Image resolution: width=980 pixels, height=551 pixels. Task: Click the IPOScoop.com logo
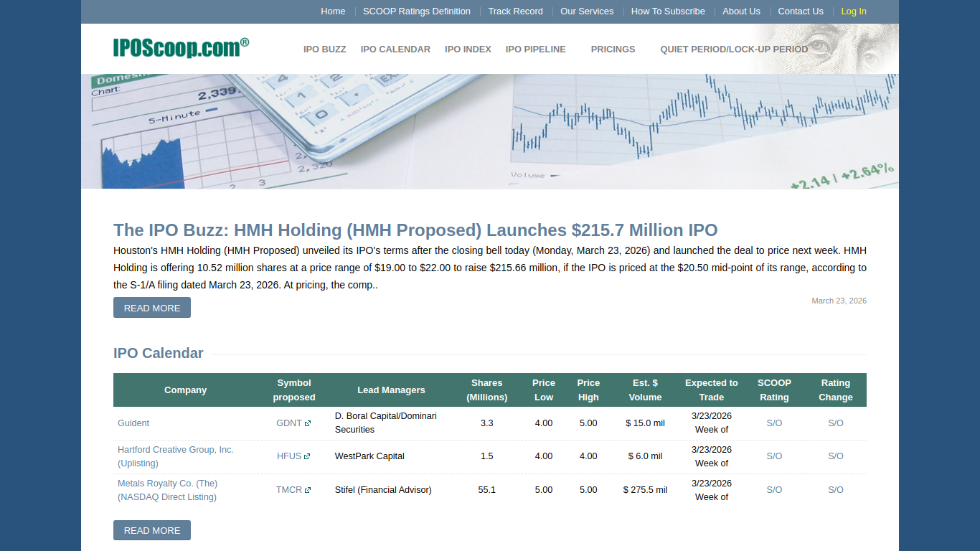click(181, 47)
